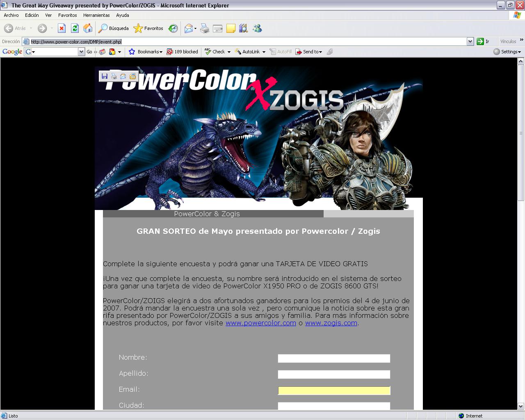Image resolution: width=525 pixels, height=420 pixels.
Task: Click the PowerColor X ZOGIS dragon banner image
Action: pyautogui.click(x=258, y=138)
